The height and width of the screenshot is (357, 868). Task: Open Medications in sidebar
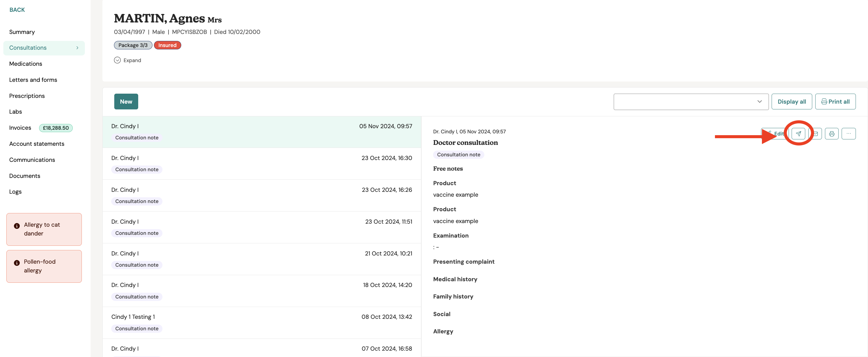(x=25, y=64)
